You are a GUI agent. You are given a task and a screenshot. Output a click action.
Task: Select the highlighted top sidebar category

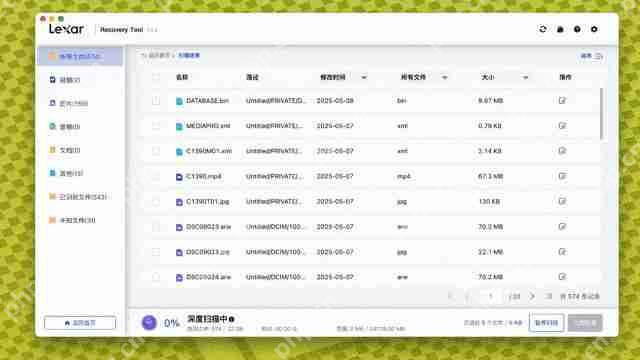point(80,56)
